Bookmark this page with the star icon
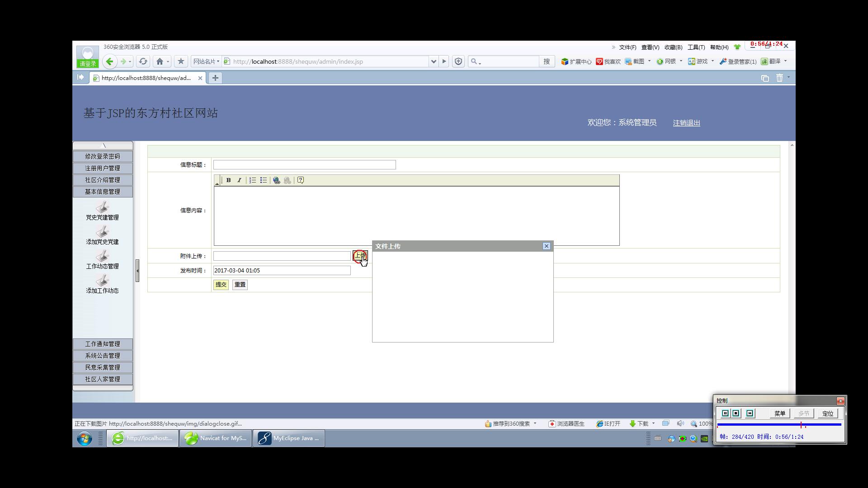Image resolution: width=868 pixels, height=488 pixels. 181,61
